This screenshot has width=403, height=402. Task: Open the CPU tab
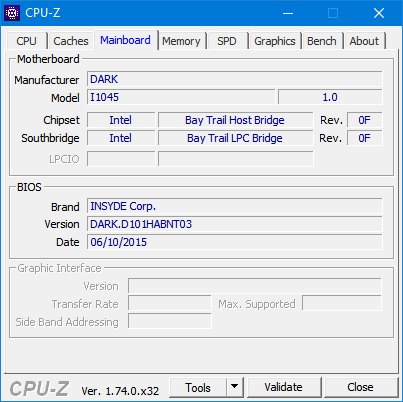[26, 41]
